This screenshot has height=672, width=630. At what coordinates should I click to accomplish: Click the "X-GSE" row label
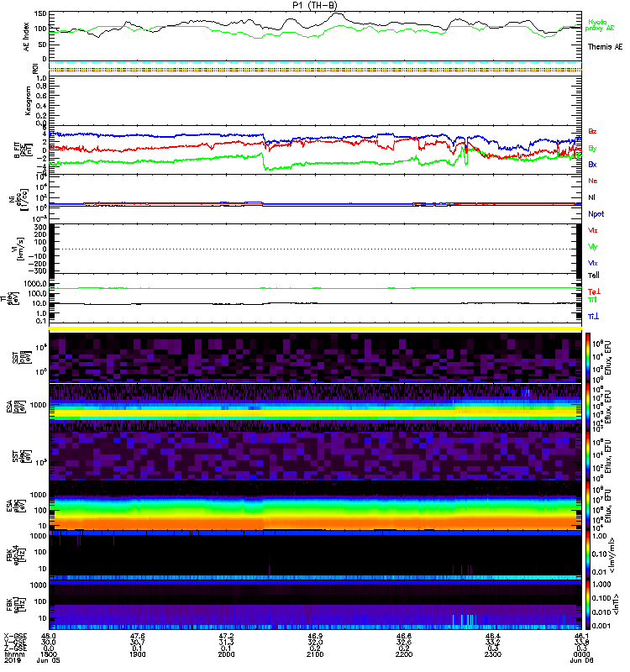tap(13, 636)
